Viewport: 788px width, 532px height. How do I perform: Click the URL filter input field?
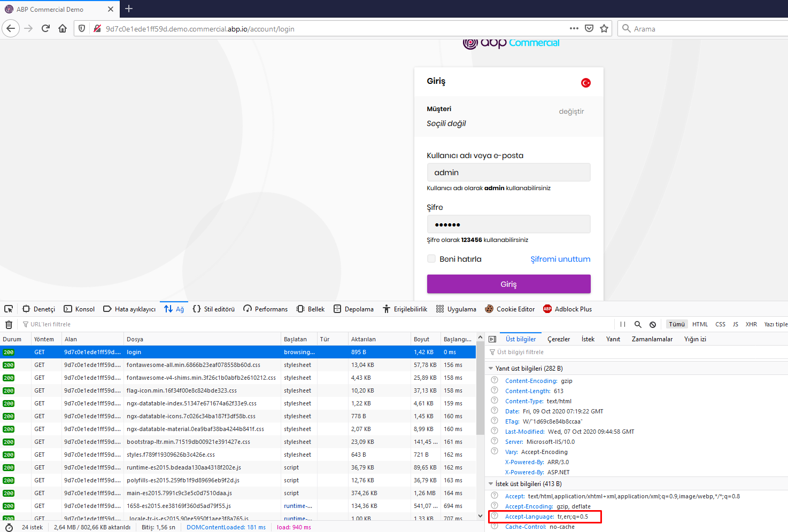tap(51, 324)
